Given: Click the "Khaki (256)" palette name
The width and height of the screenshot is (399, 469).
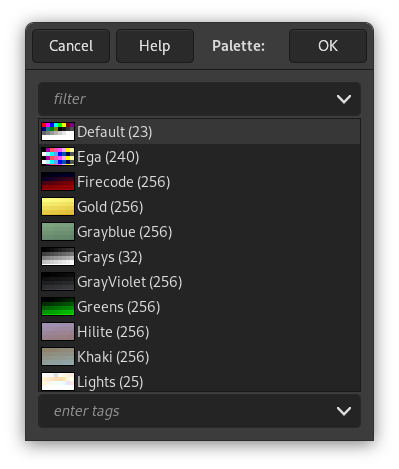Looking at the screenshot, I should click(x=113, y=357).
